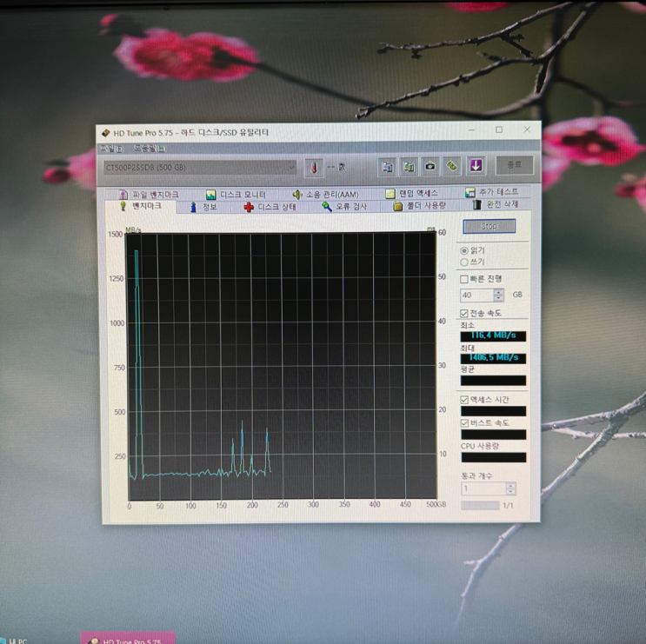
Task: Switch to the 완전 삭제 tab
Action: click(496, 204)
